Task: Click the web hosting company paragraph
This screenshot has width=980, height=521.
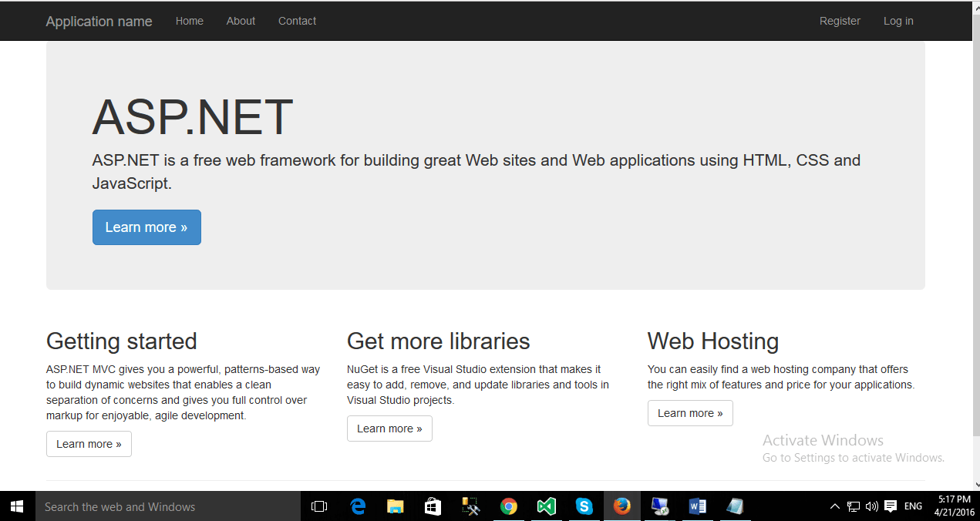Action: click(x=781, y=377)
